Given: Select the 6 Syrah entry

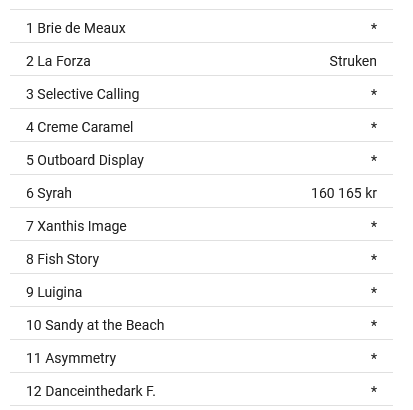Looking at the screenshot, I should click(201, 191).
